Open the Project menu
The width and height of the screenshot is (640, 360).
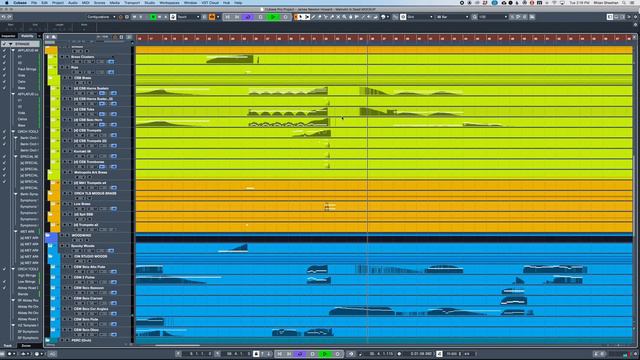pos(58,3)
